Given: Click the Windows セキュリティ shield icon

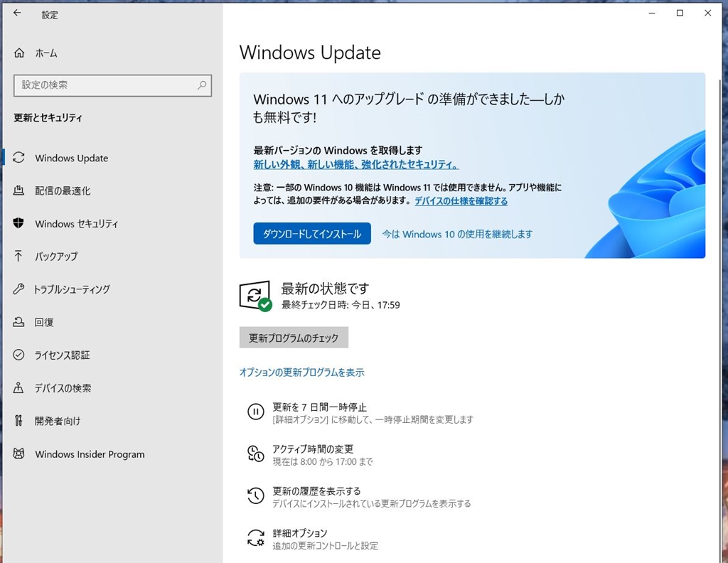Looking at the screenshot, I should coord(18,223).
